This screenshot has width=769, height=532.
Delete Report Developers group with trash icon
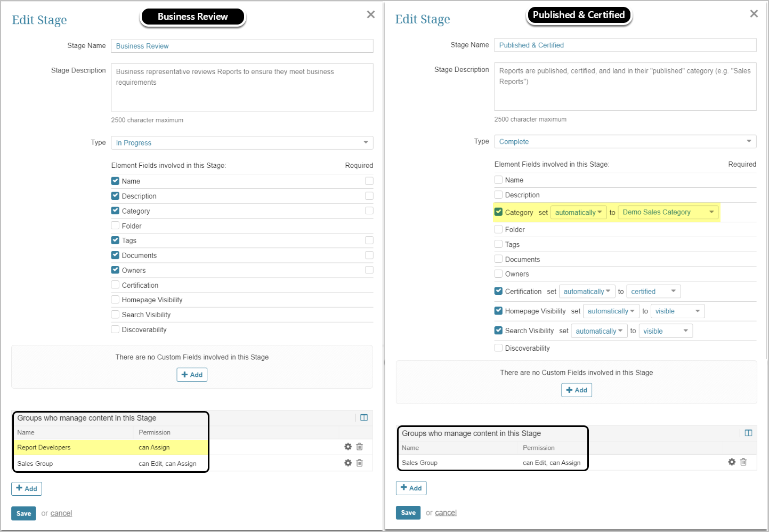pyautogui.click(x=360, y=447)
